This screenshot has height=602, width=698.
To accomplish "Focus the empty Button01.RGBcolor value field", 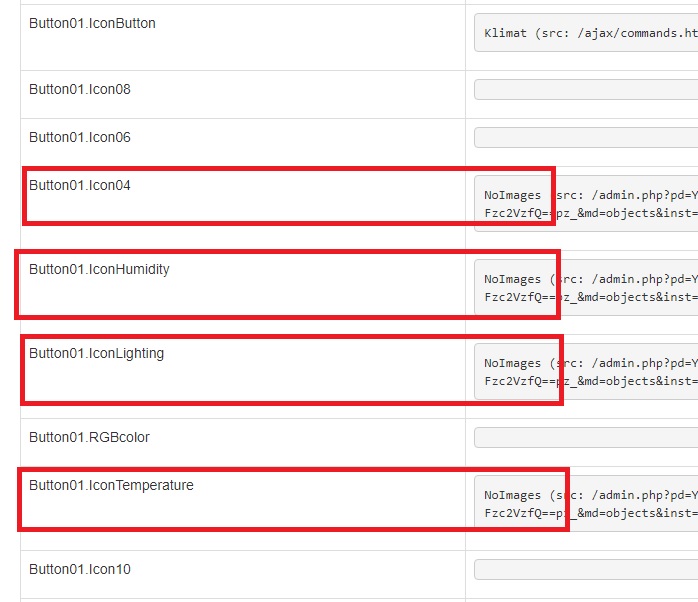I will point(586,438).
